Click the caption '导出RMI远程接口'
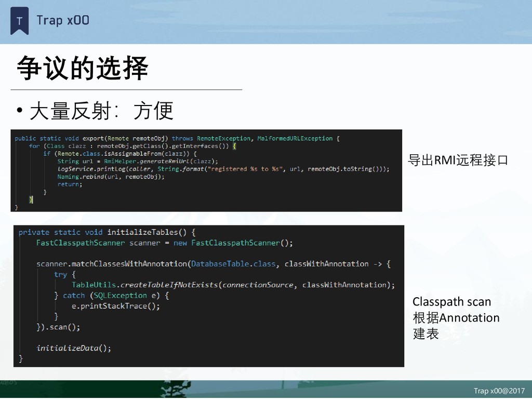The height and width of the screenshot is (399, 532). 458,160
